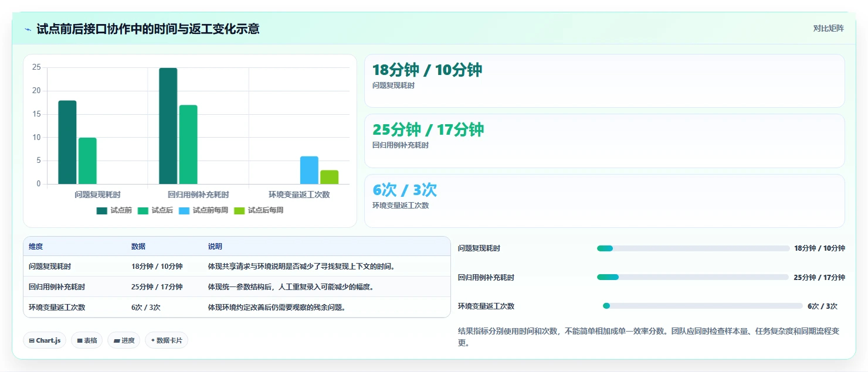Click the description starting 体现共享请求
868x372 pixels.
(302, 267)
